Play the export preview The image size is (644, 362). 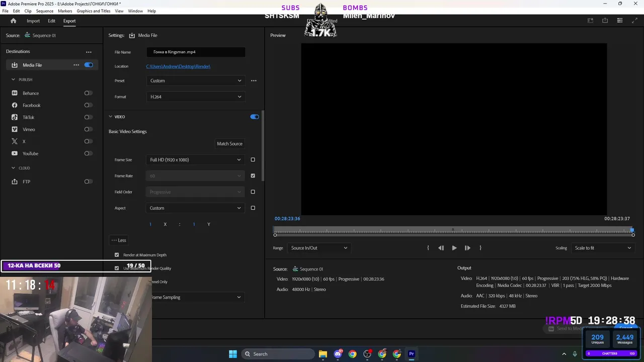[454, 248]
